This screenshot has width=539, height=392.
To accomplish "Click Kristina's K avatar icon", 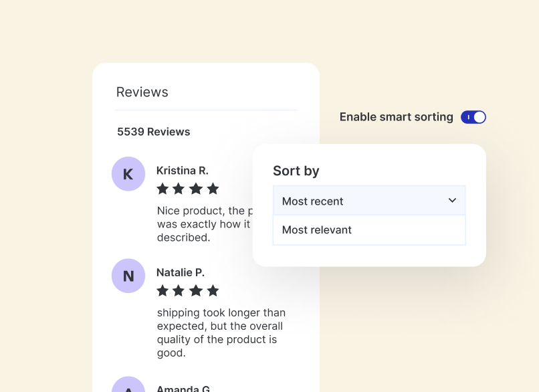I will 128,174.
